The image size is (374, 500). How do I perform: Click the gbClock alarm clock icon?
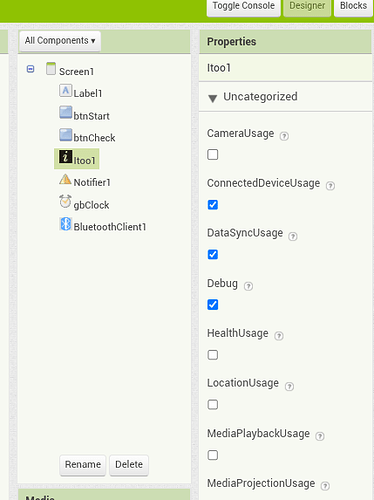click(x=65, y=201)
